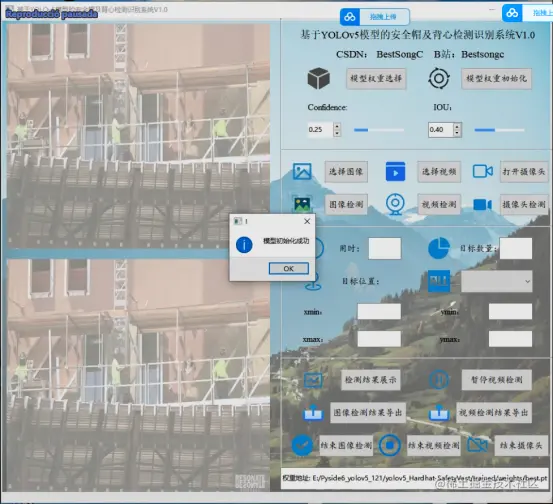
Task: Click the 图像检测 button
Action: click(x=346, y=204)
